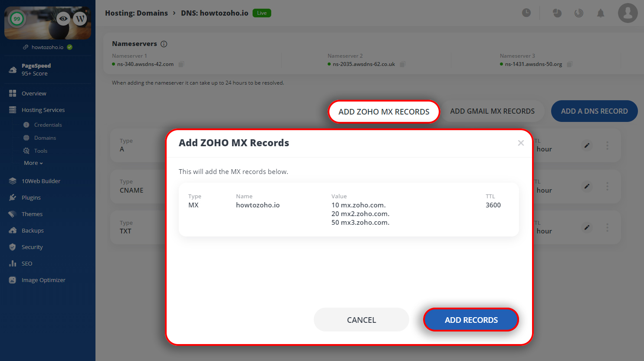Open the notifications bell
Screen dimensions: 644x361
click(x=601, y=13)
